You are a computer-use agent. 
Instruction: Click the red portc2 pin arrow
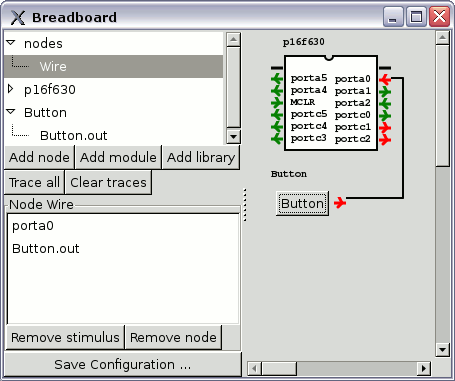pyautogui.click(x=385, y=139)
